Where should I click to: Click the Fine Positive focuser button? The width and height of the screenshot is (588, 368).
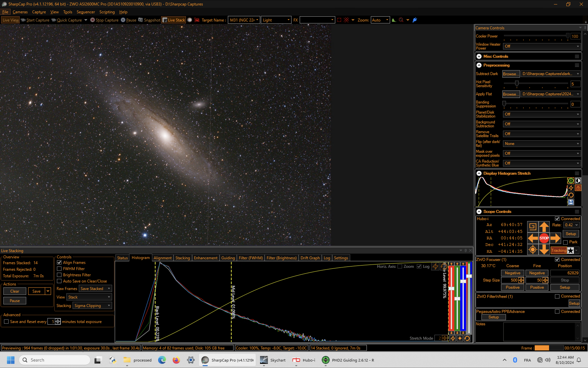537,287
